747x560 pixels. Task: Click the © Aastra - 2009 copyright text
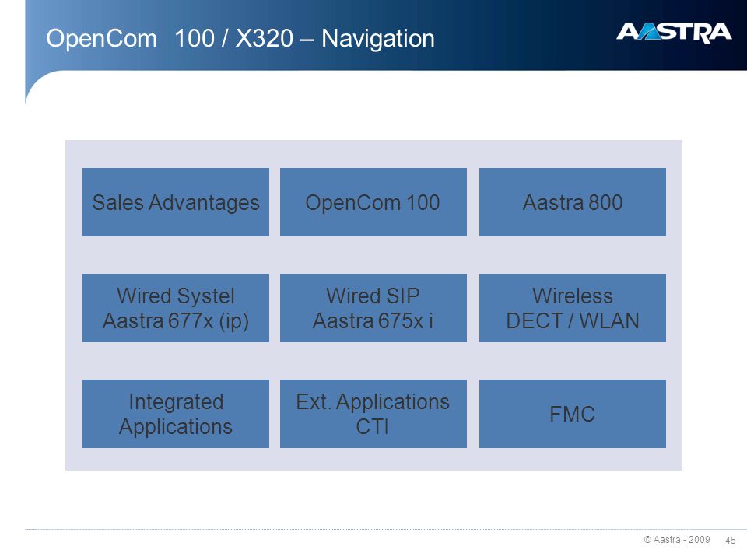pos(677,540)
